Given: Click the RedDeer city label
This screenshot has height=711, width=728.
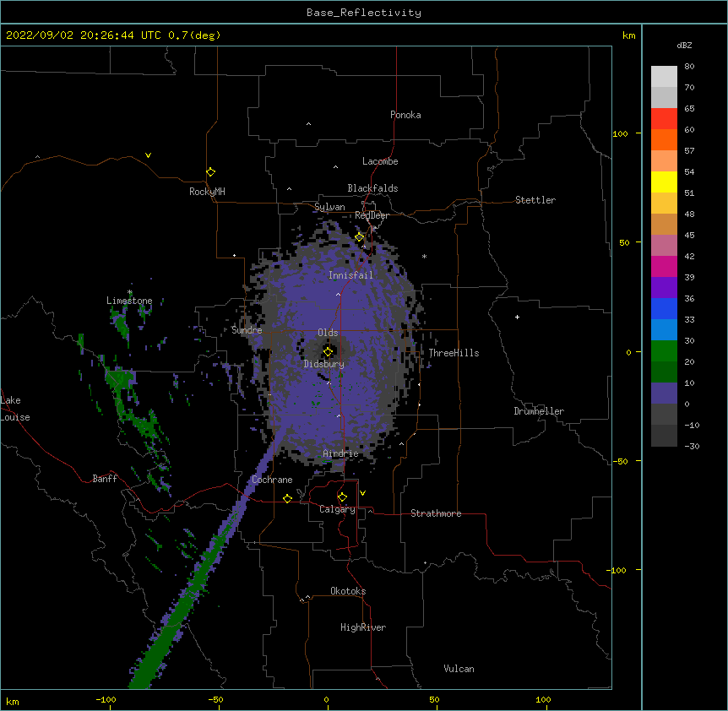Looking at the screenshot, I should click(372, 215).
